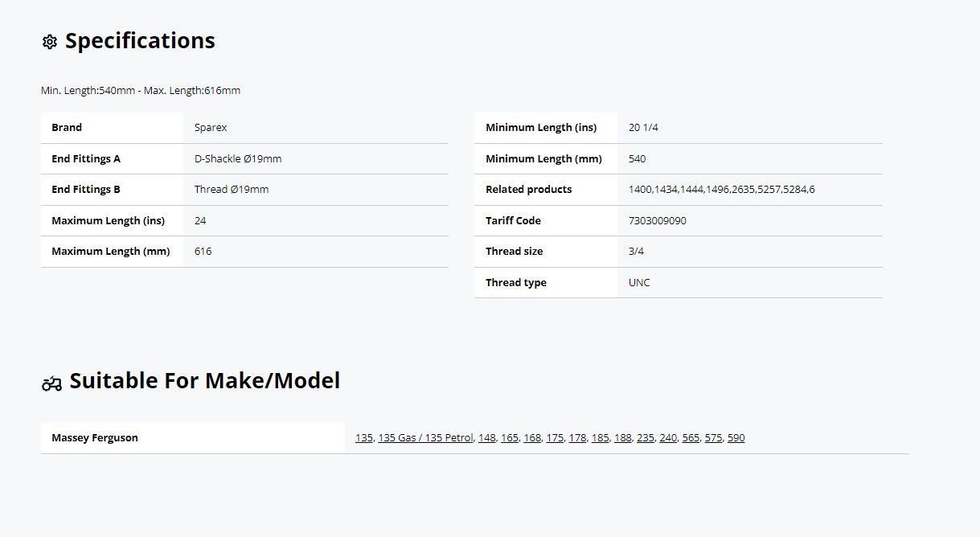The width and height of the screenshot is (980, 537).
Task: Click the tractor icon beside Suitable For Make/Model
Action: 51,383
